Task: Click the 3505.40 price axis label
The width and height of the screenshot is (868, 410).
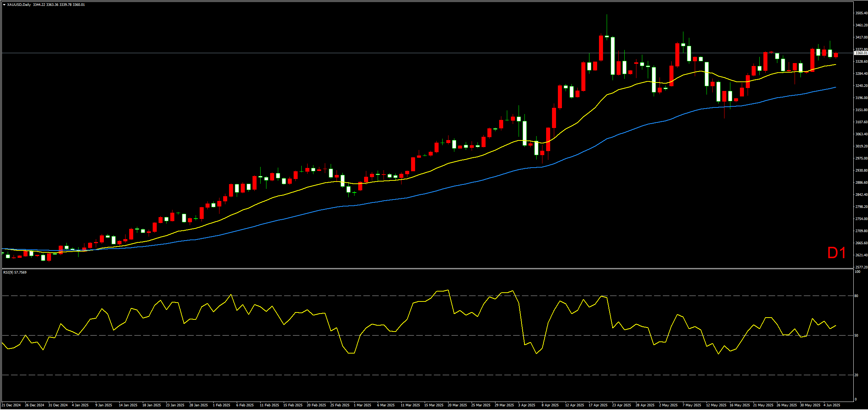Action: 861,13
